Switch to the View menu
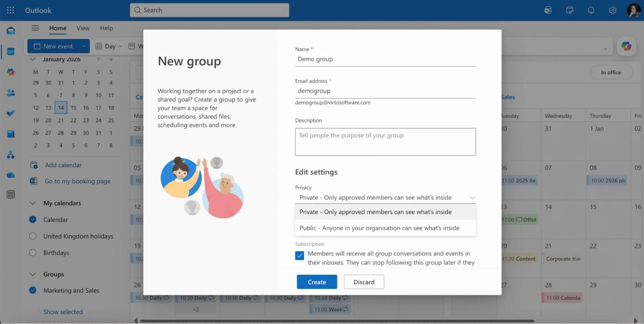 pos(83,28)
